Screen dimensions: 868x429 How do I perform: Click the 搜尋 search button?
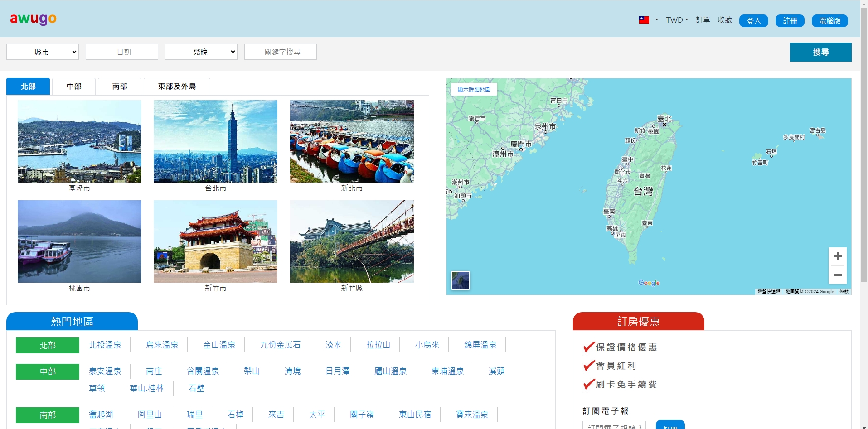820,52
